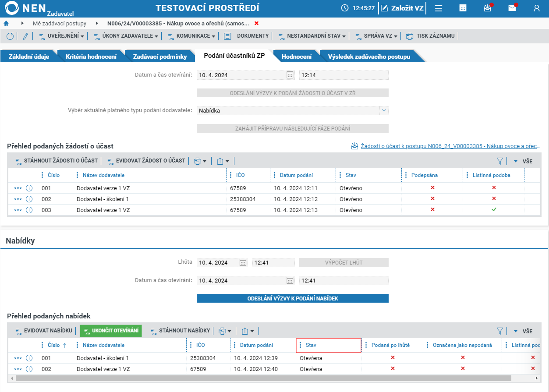Open the Nabídka type selection combo box
The image size is (549, 392).
pyautogui.click(x=292, y=110)
